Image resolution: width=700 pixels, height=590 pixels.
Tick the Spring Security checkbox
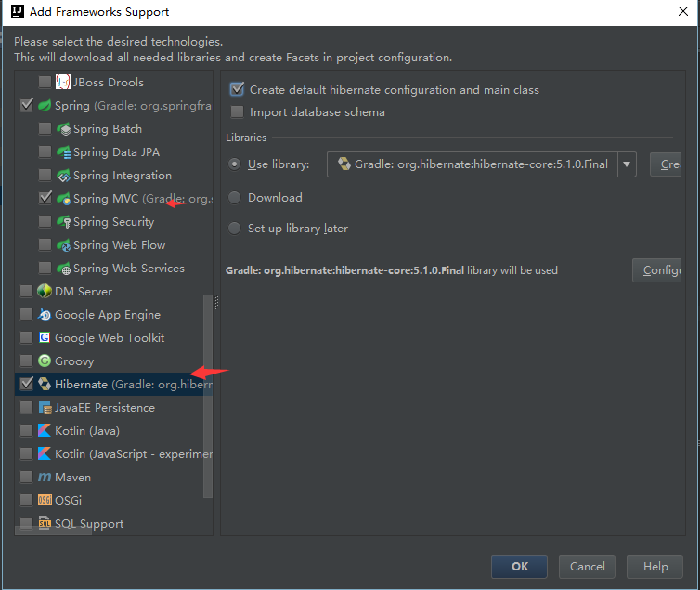(x=45, y=221)
